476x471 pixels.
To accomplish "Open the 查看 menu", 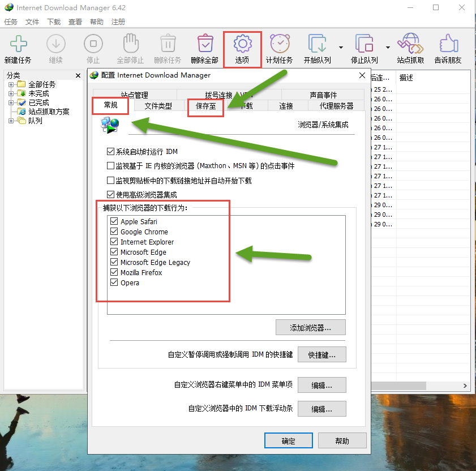I will 75,22.
